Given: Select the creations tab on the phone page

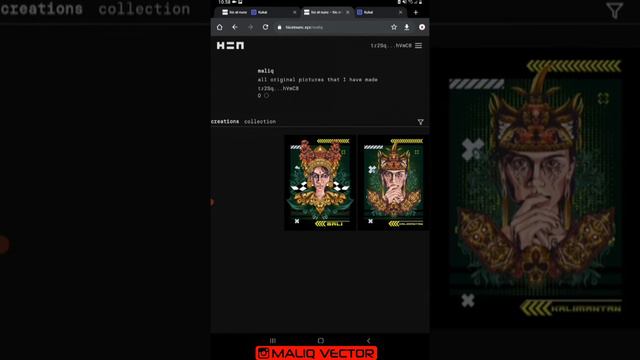Looking at the screenshot, I should (x=225, y=122).
